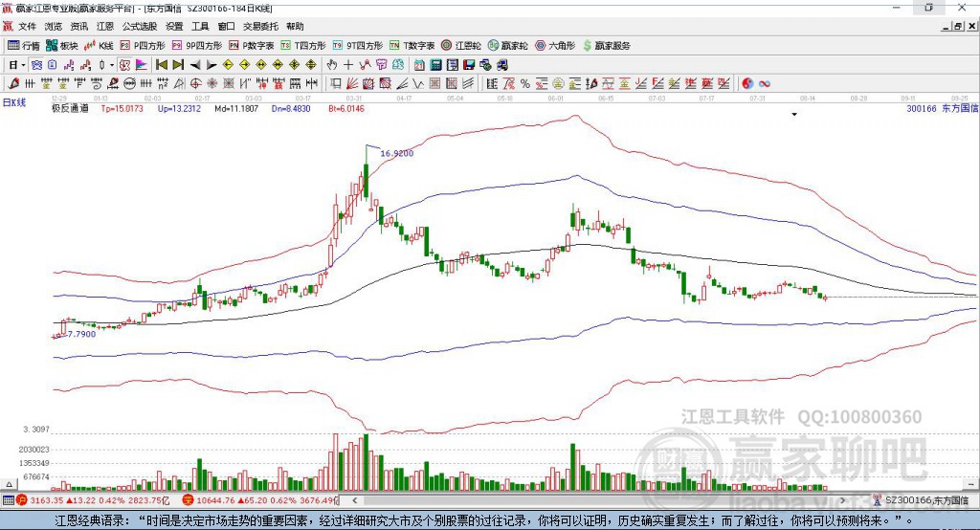980x530 pixels.
Task: Open the P数字表 tool
Action: pos(252,46)
